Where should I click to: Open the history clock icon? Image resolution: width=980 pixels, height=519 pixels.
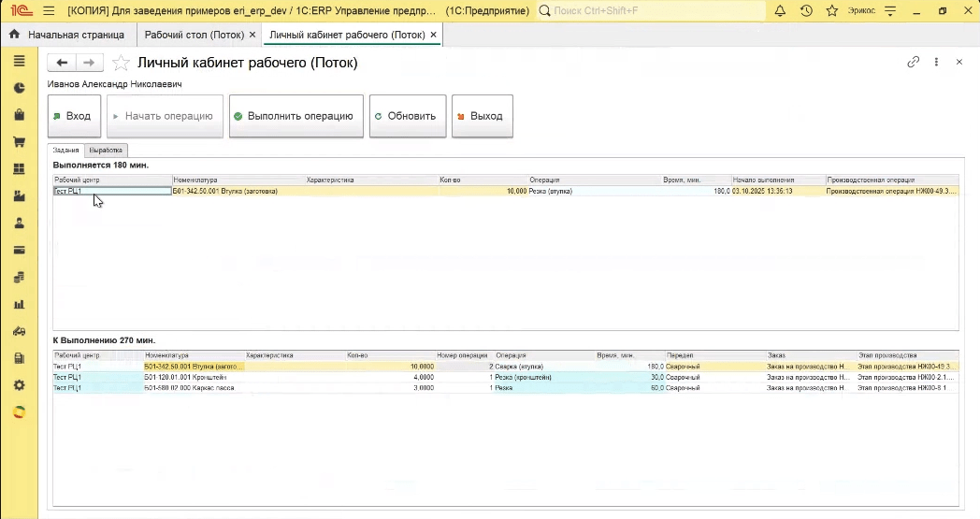coord(806,11)
